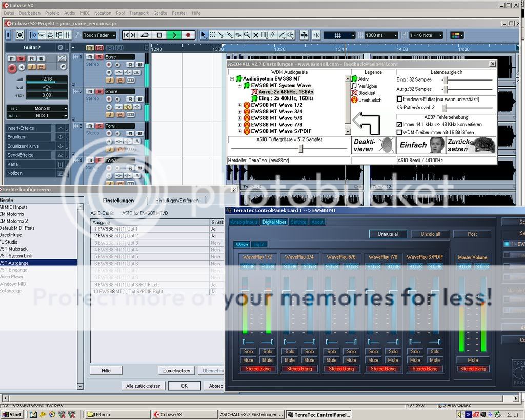Click the red Record transport button

[189, 35]
